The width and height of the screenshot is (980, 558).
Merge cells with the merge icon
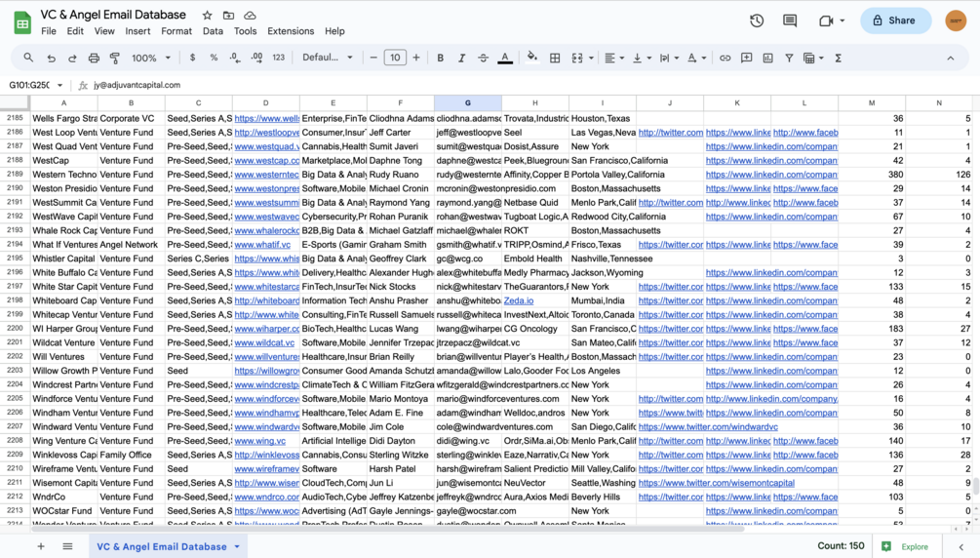click(577, 58)
